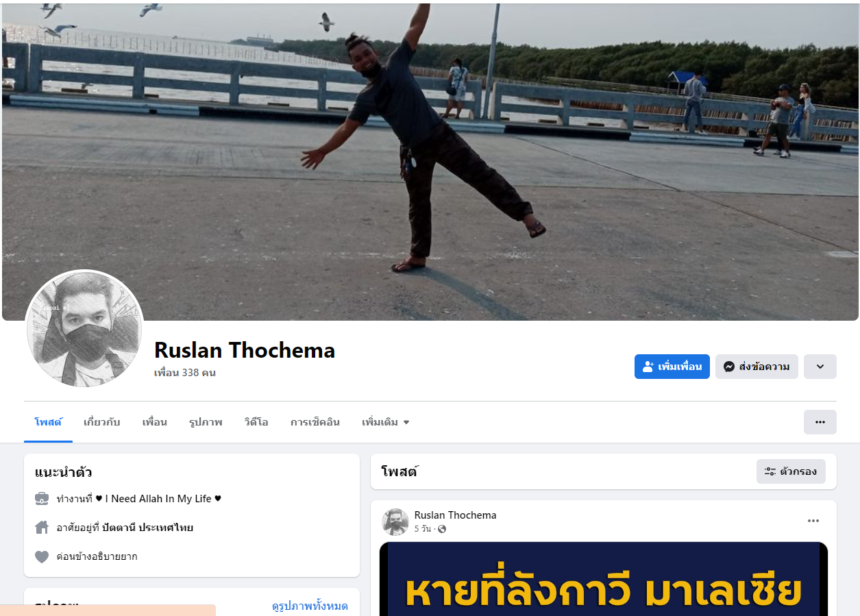Click the ปัตตานี ประเทศไทย location link
Image resolution: width=860 pixels, height=616 pixels.
point(147,528)
